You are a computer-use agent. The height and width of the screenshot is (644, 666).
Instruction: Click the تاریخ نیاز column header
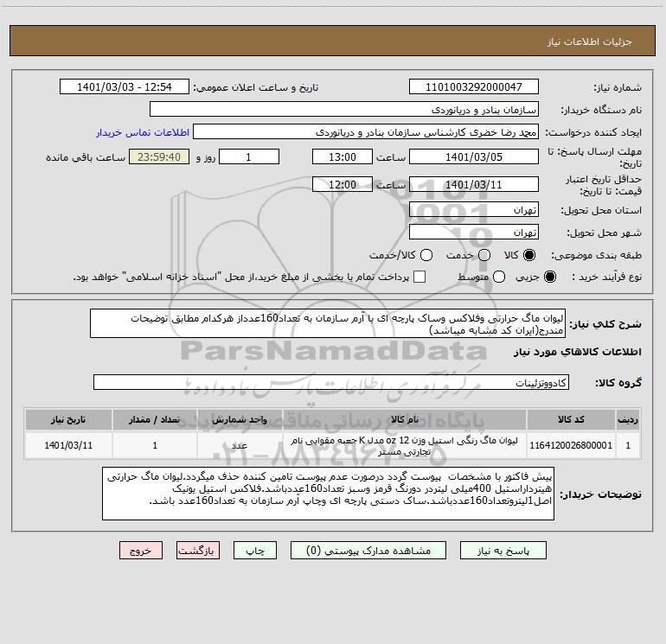(x=68, y=419)
